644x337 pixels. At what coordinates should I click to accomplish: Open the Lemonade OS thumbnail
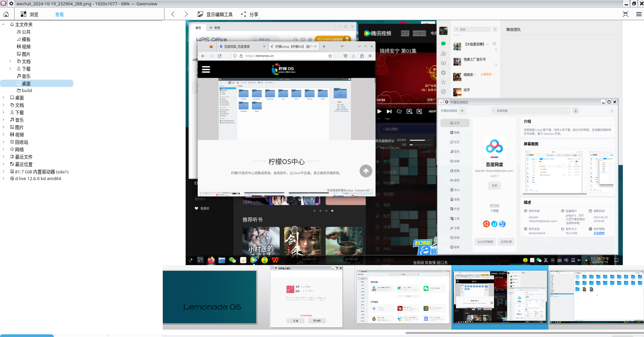[210, 297]
